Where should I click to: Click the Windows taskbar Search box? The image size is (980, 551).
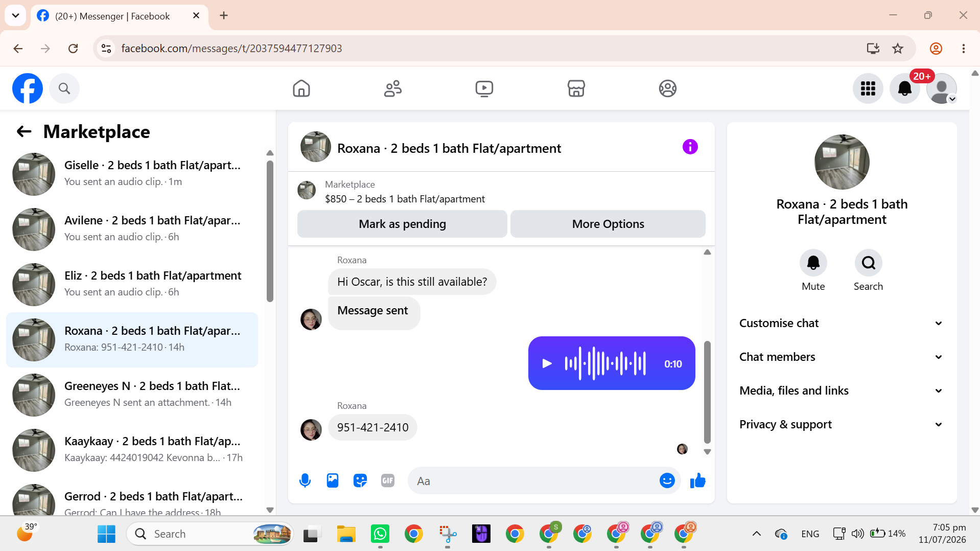(x=210, y=534)
